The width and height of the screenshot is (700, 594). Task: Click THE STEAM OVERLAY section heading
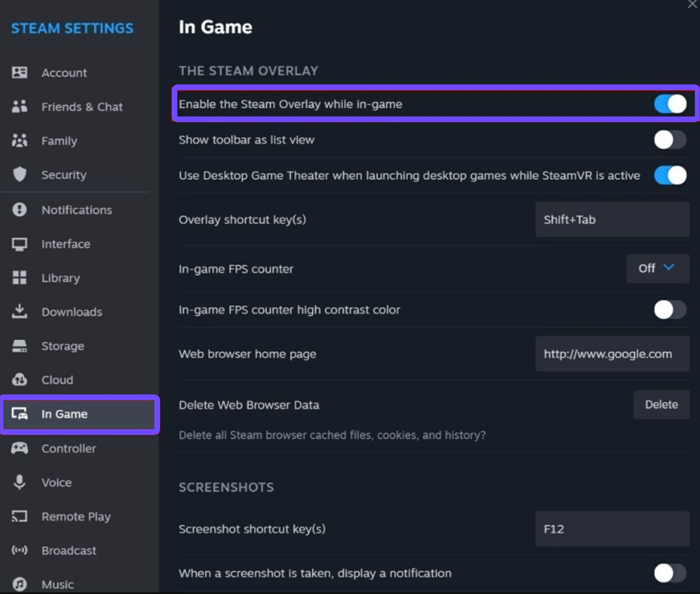click(x=248, y=71)
